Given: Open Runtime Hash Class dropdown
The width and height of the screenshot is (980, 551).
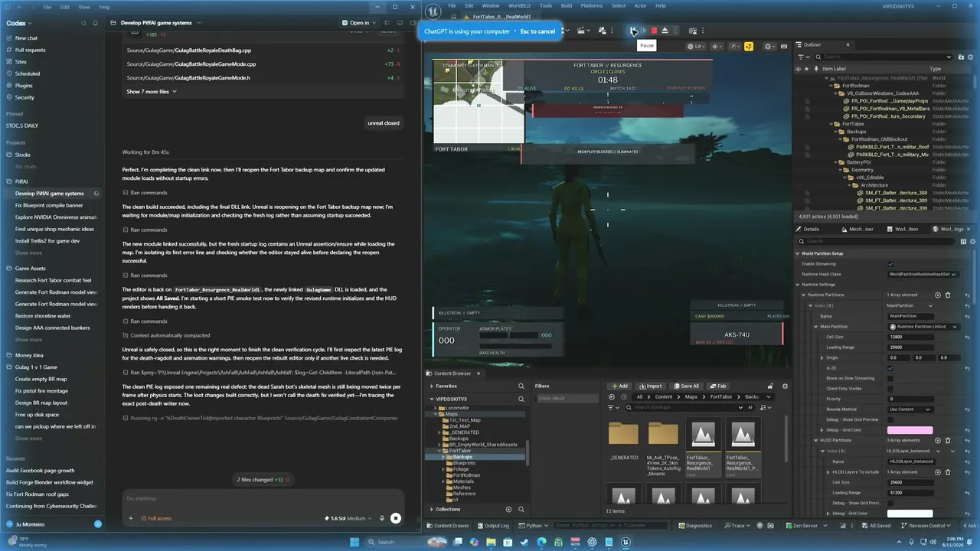Looking at the screenshot, I should pos(923,274).
